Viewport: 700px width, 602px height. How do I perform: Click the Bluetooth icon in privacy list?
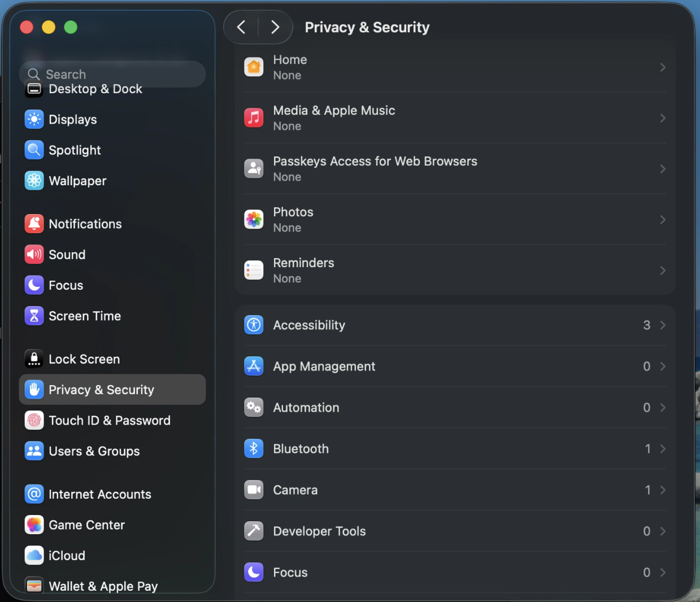(x=254, y=448)
